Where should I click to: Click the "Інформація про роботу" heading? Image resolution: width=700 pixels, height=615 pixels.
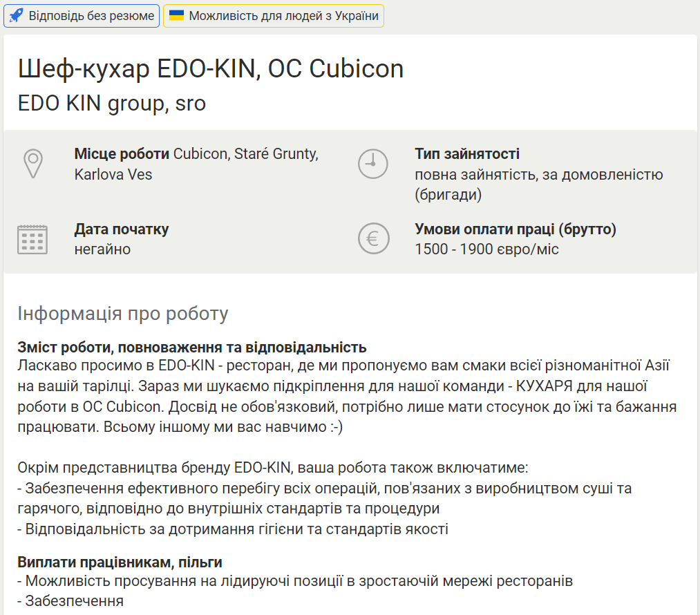point(122,314)
